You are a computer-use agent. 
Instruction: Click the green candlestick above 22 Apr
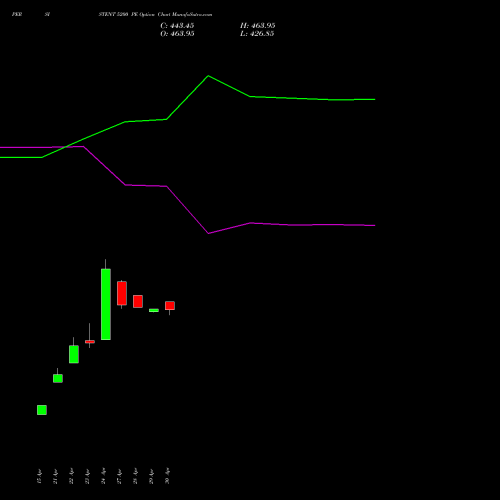(74, 354)
